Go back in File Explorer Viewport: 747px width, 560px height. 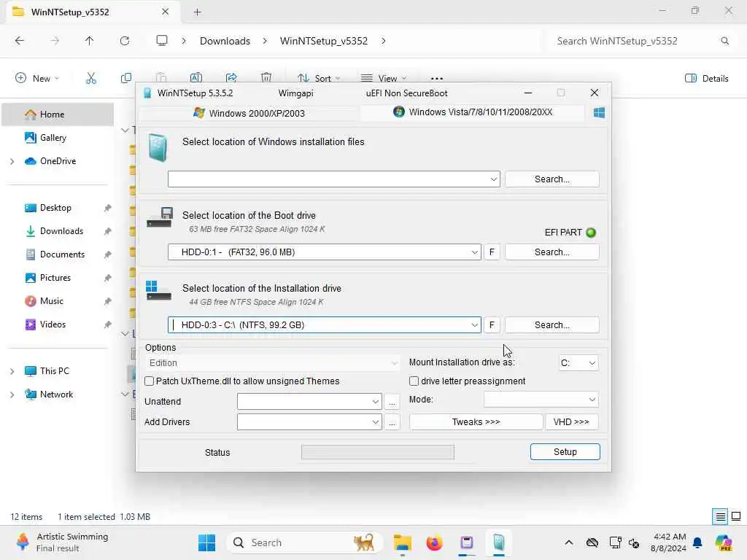(20, 41)
